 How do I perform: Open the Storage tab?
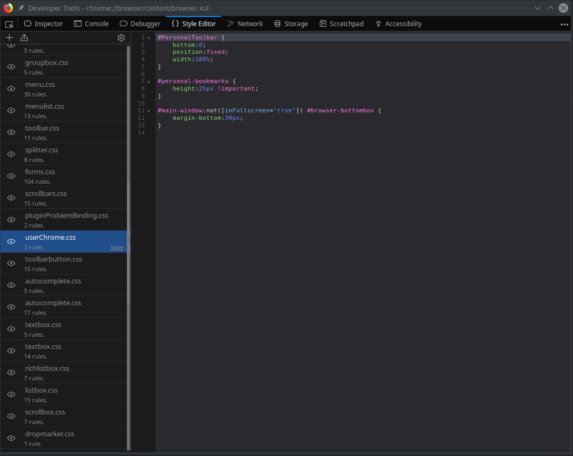click(x=291, y=24)
